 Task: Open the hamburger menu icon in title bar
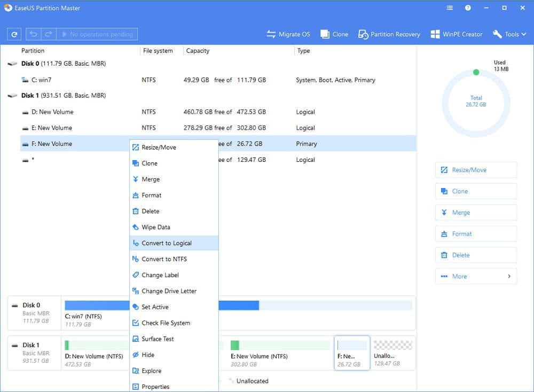tap(450, 8)
